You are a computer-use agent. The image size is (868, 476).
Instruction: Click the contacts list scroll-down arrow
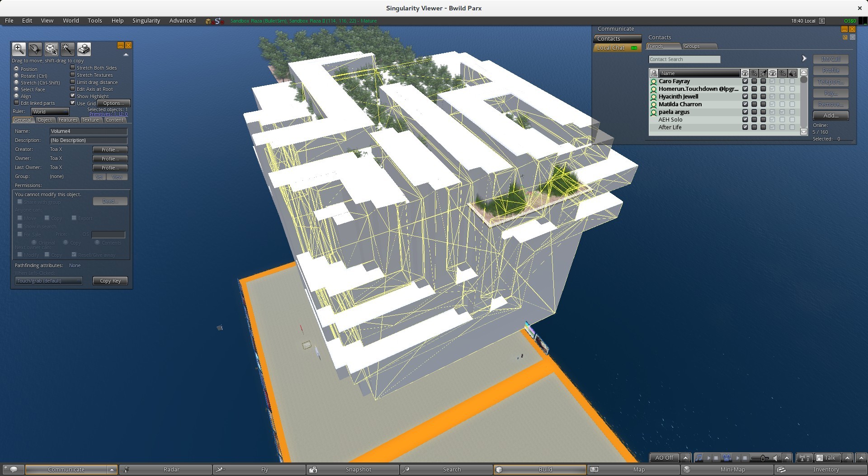click(x=804, y=132)
